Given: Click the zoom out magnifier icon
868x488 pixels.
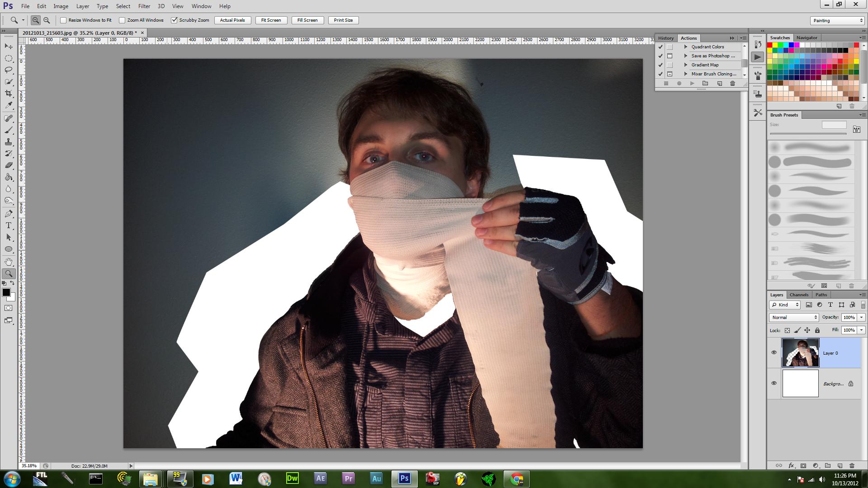Looking at the screenshot, I should coord(47,20).
